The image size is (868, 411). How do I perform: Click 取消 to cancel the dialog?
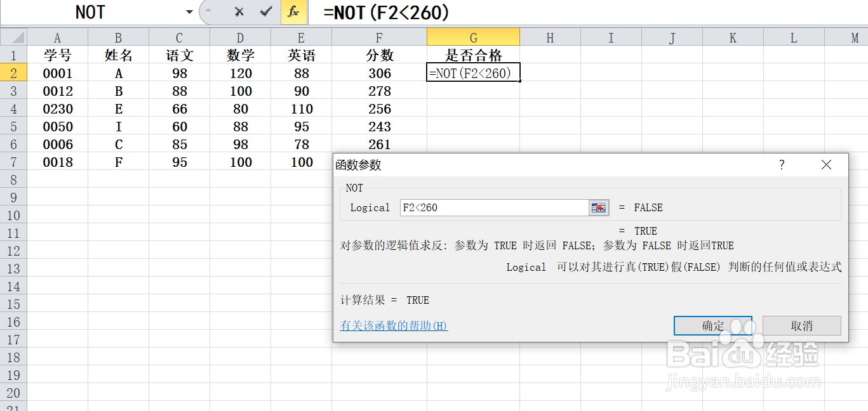(x=802, y=325)
